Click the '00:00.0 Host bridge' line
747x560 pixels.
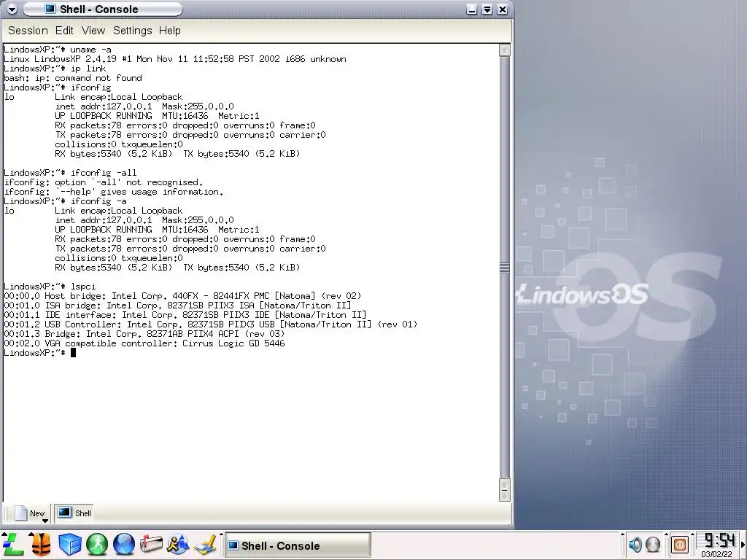[182, 296]
